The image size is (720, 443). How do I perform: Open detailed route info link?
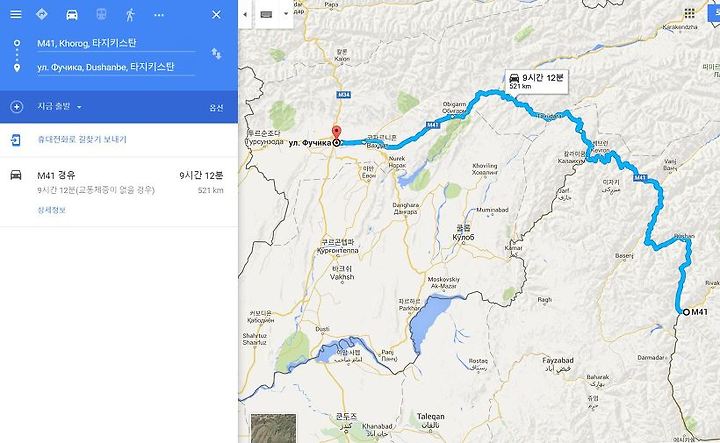click(x=51, y=210)
